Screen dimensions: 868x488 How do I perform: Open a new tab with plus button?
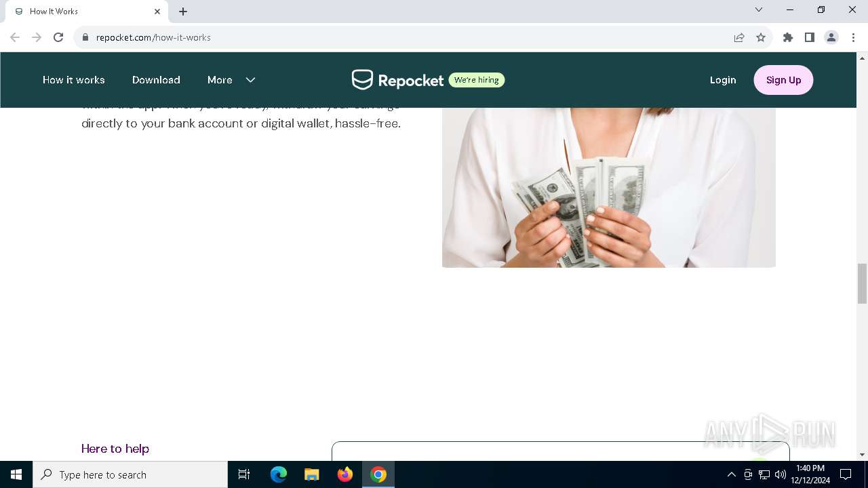pos(183,12)
